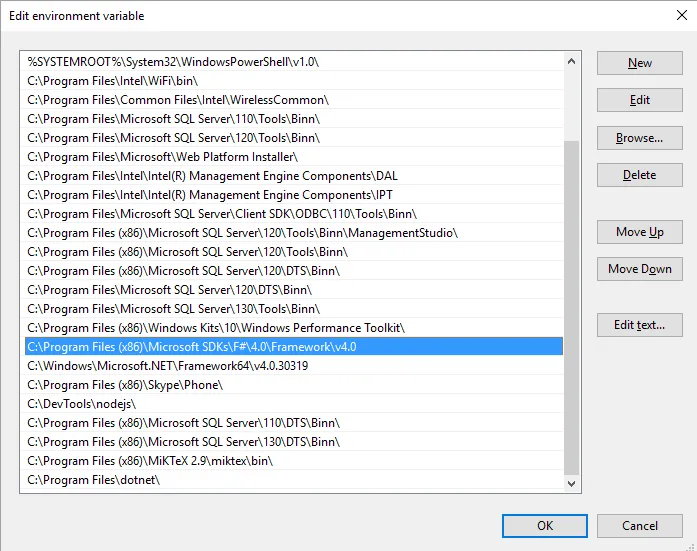697x551 pixels.
Task: Click the Edit button
Action: tap(639, 100)
